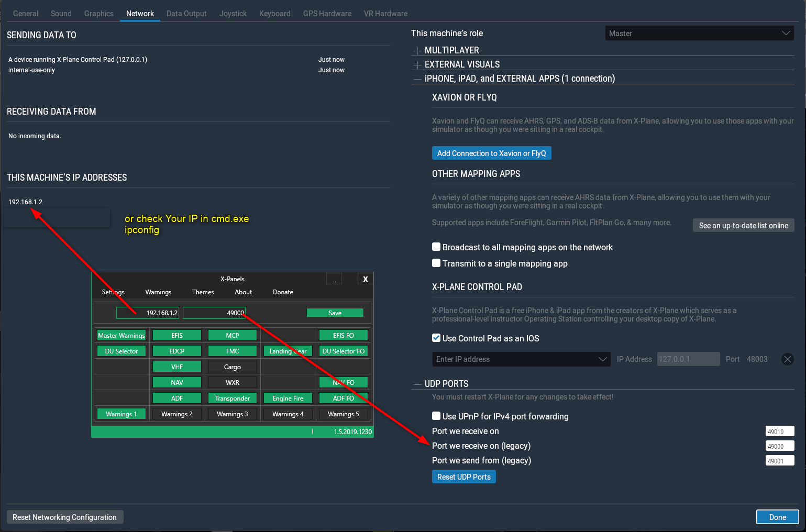This screenshot has height=532, width=806.
Task: Open the Themes menu in X-Panels
Action: pyautogui.click(x=203, y=292)
